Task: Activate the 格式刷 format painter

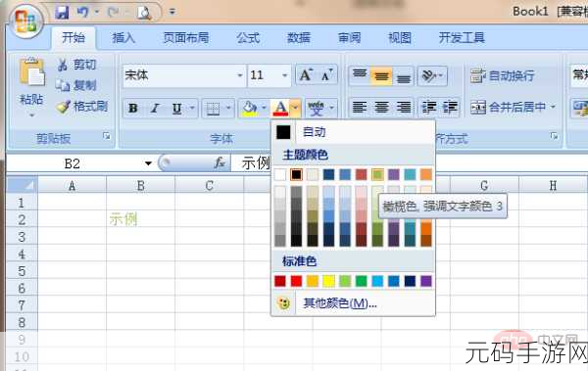Action: (81, 107)
